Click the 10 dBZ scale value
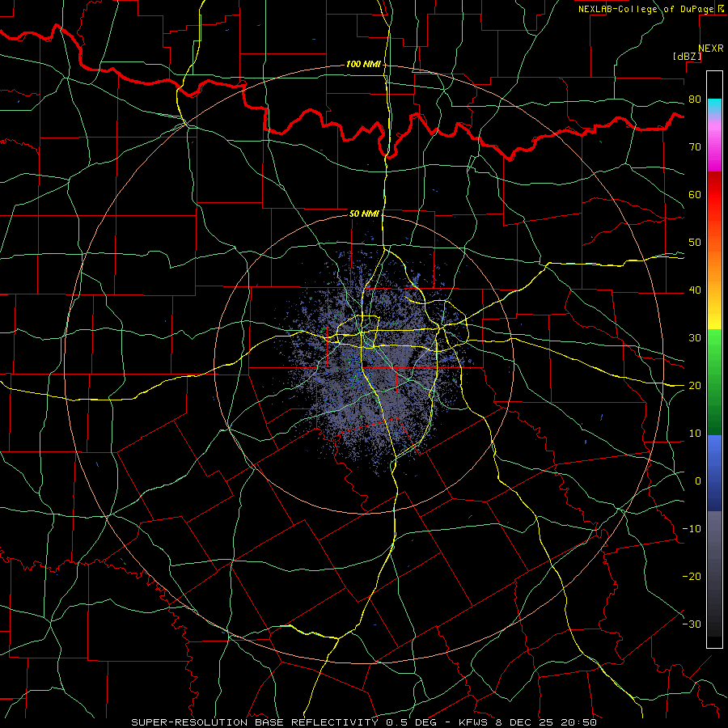Image resolution: width=728 pixels, height=728 pixels. [695, 434]
